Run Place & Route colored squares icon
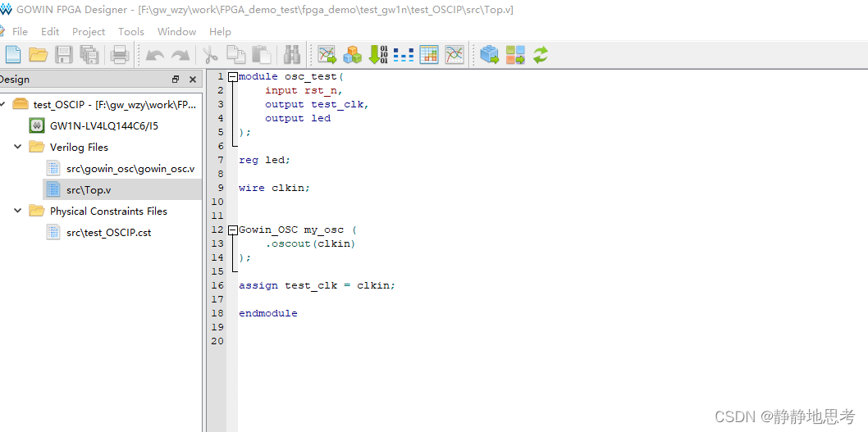Viewport: 868px width, 432px height. click(x=515, y=54)
